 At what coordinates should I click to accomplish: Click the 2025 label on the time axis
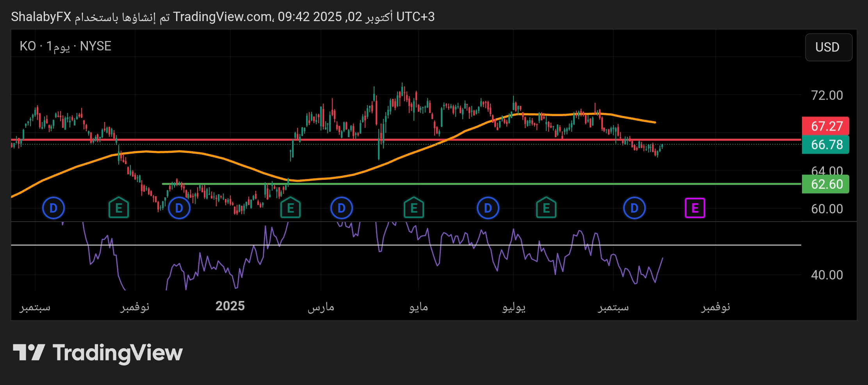[230, 306]
